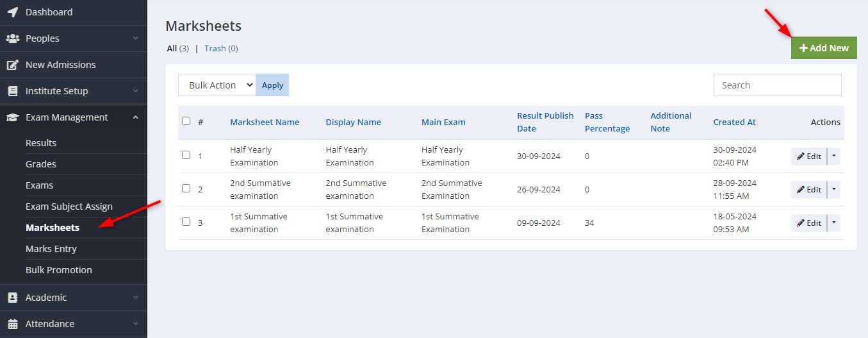Click the Academic sidebar icon
Viewport: 868px width, 338px height.
tap(12, 298)
